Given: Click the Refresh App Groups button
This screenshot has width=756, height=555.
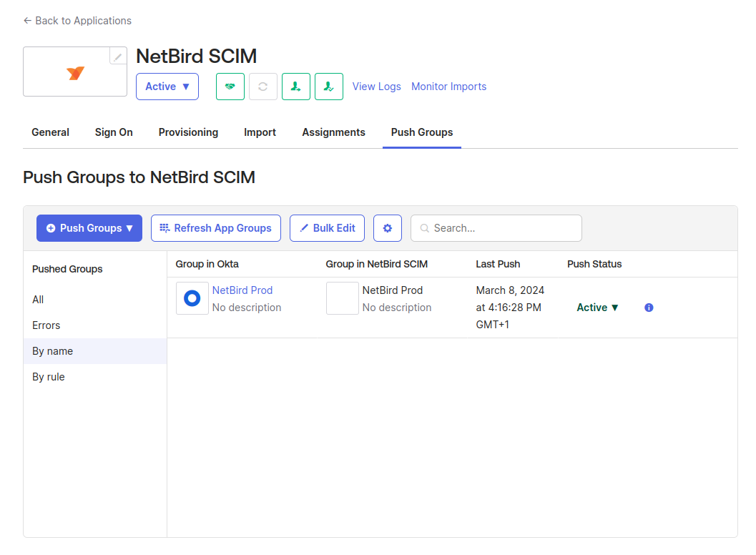Looking at the screenshot, I should coord(215,228).
